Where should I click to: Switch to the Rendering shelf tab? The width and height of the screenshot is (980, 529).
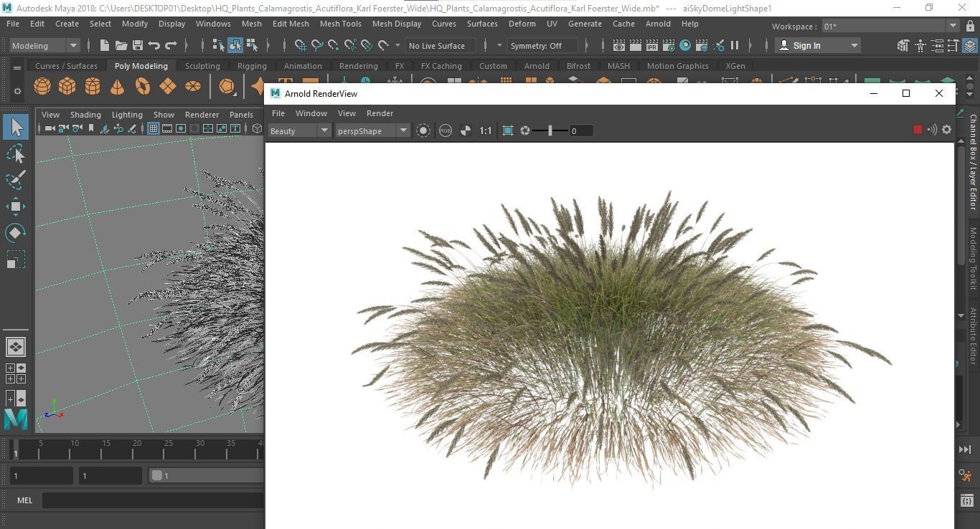pyautogui.click(x=358, y=66)
